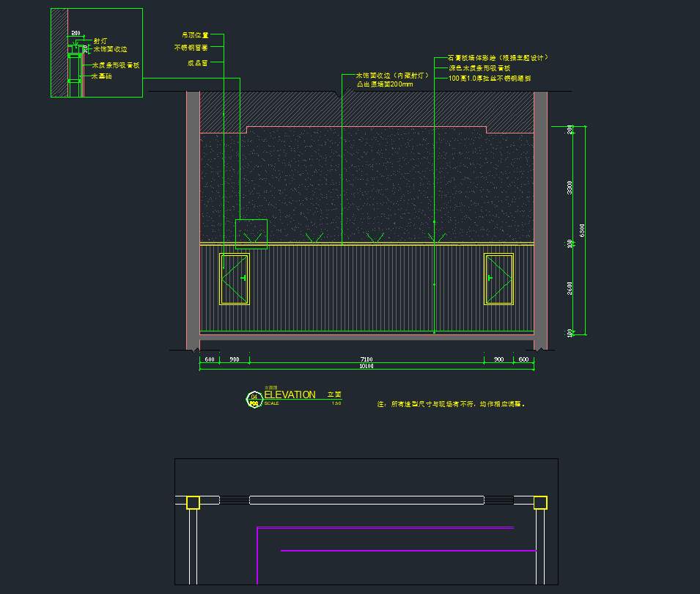Image resolution: width=700 pixels, height=594 pixels.
Task: Click the 木基础 label in detail view
Action: tap(101, 76)
